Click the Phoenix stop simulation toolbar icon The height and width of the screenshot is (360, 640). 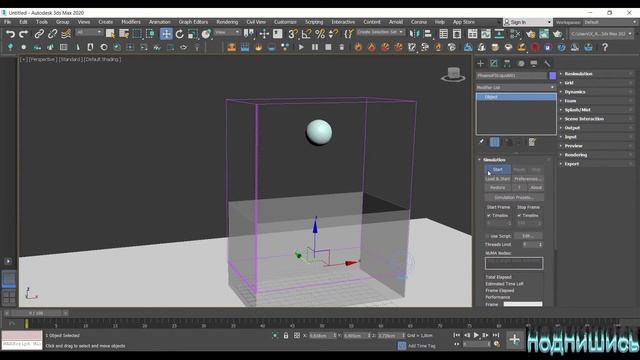coord(328,47)
